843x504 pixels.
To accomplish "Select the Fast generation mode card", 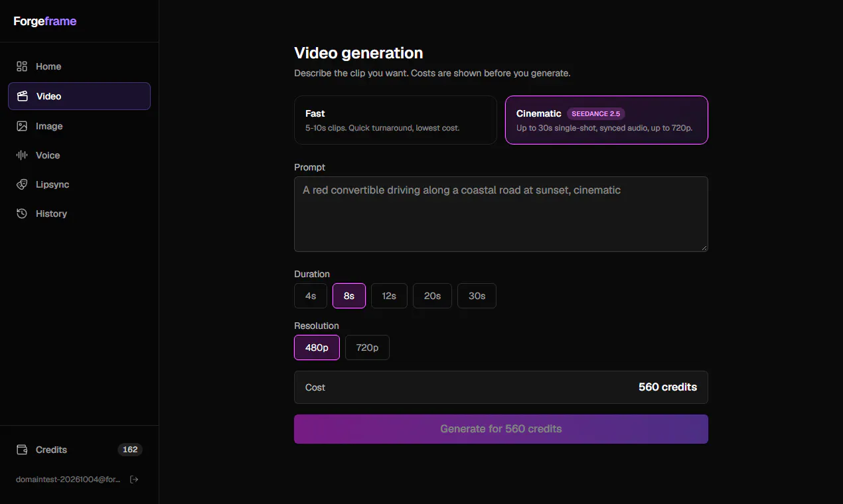I will (396, 120).
